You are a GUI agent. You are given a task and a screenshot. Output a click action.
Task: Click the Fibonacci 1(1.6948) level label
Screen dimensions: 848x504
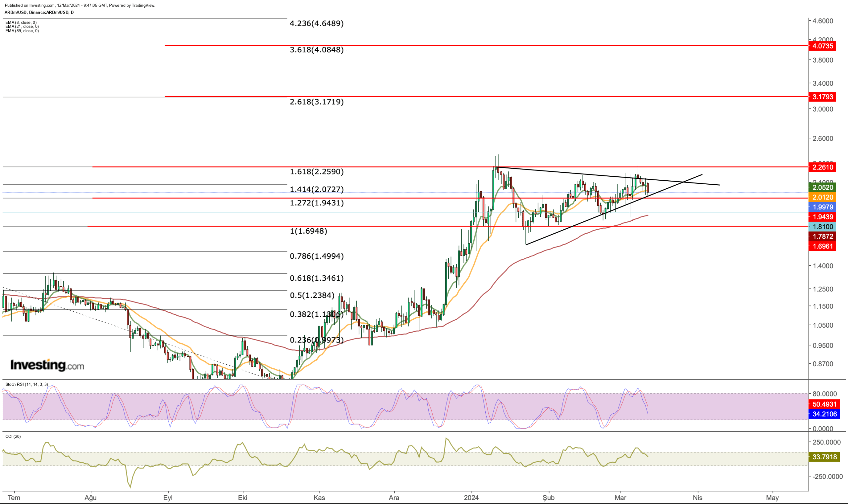[308, 231]
